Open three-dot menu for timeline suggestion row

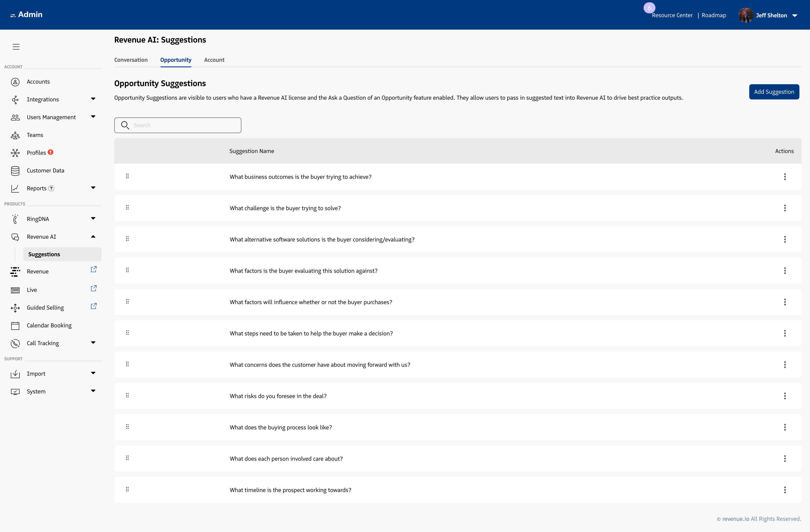pyautogui.click(x=785, y=490)
